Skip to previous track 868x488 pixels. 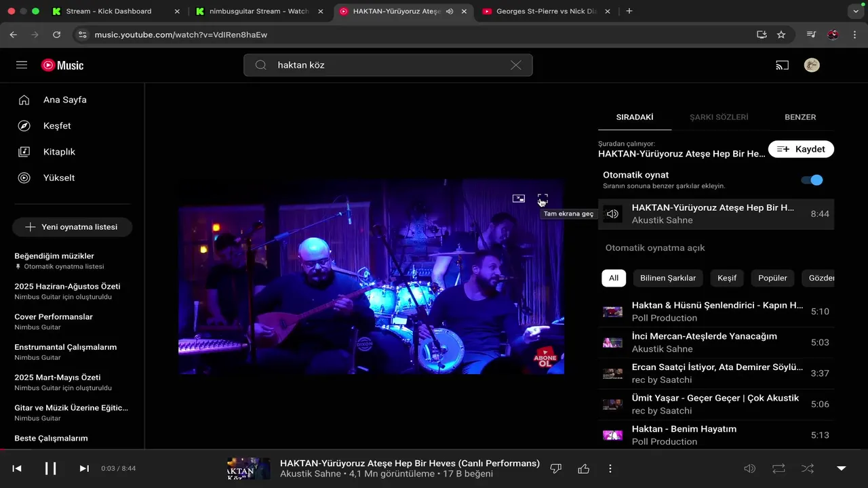17,468
